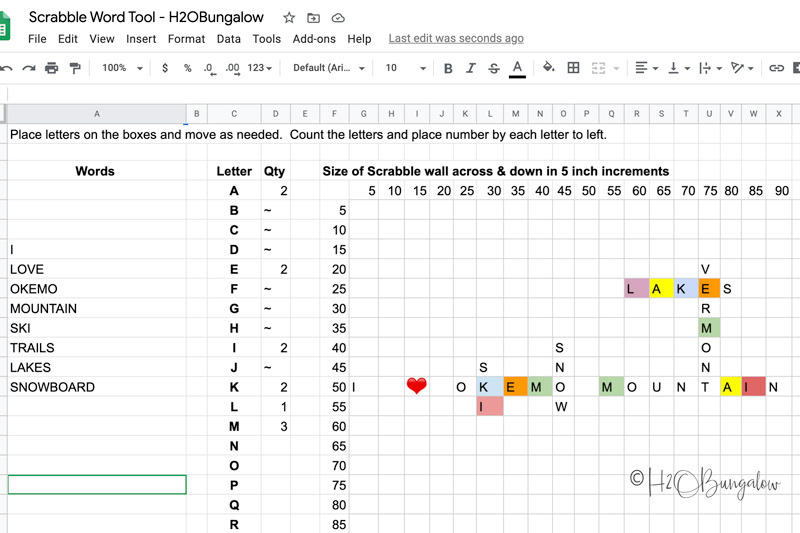This screenshot has width=800, height=533.
Task: Open the View menu
Action: point(102,39)
